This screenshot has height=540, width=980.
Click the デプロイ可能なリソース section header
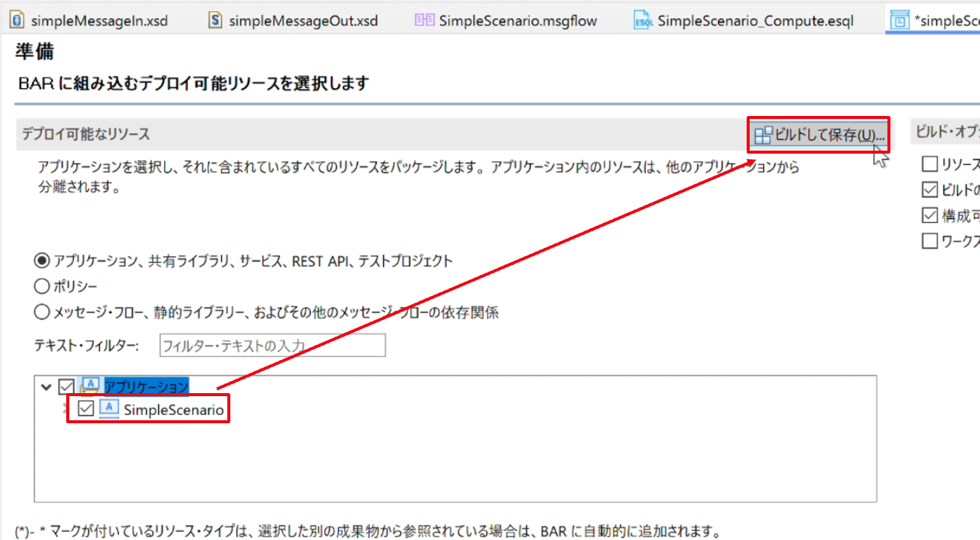pos(85,134)
